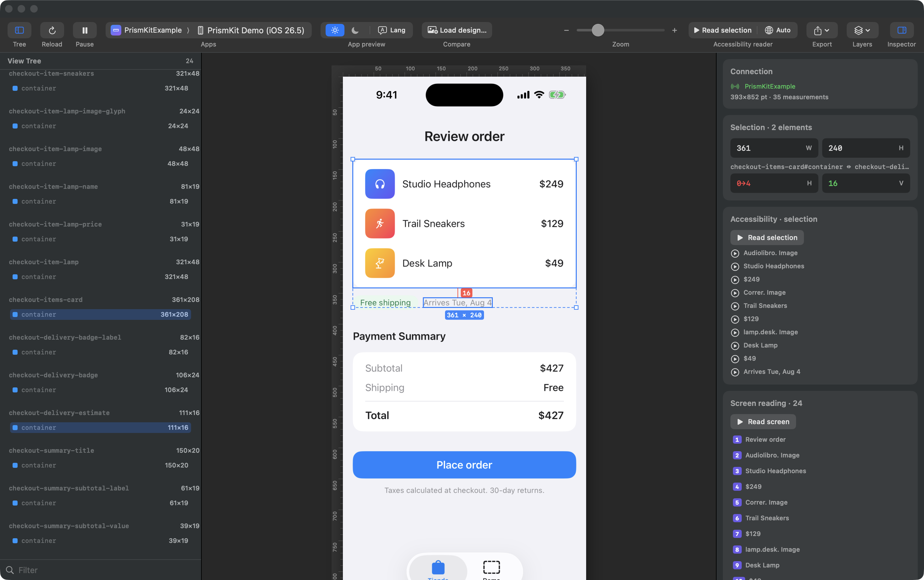Click toolbar Read selection button
Screen dimensions: 924x580
(723, 30)
